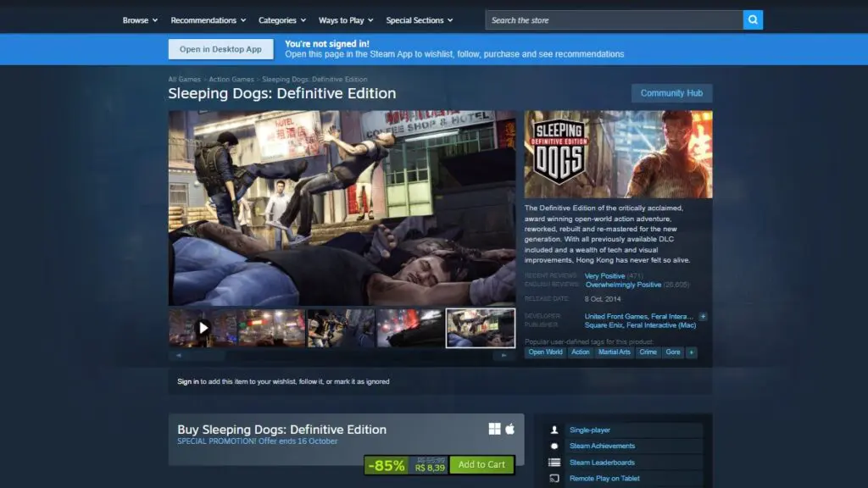Click the Apple macOS platform icon
Screen dimensions: 868x488
[510, 429]
